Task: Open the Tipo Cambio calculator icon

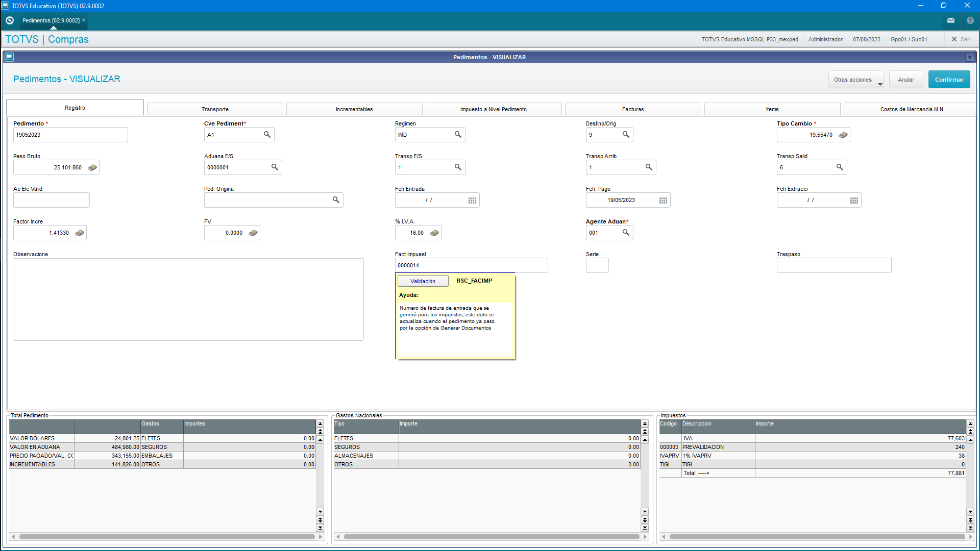Action: click(843, 135)
